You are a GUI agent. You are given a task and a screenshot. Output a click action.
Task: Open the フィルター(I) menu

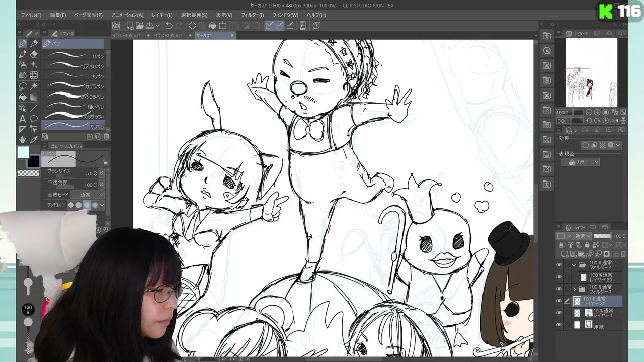(253, 15)
